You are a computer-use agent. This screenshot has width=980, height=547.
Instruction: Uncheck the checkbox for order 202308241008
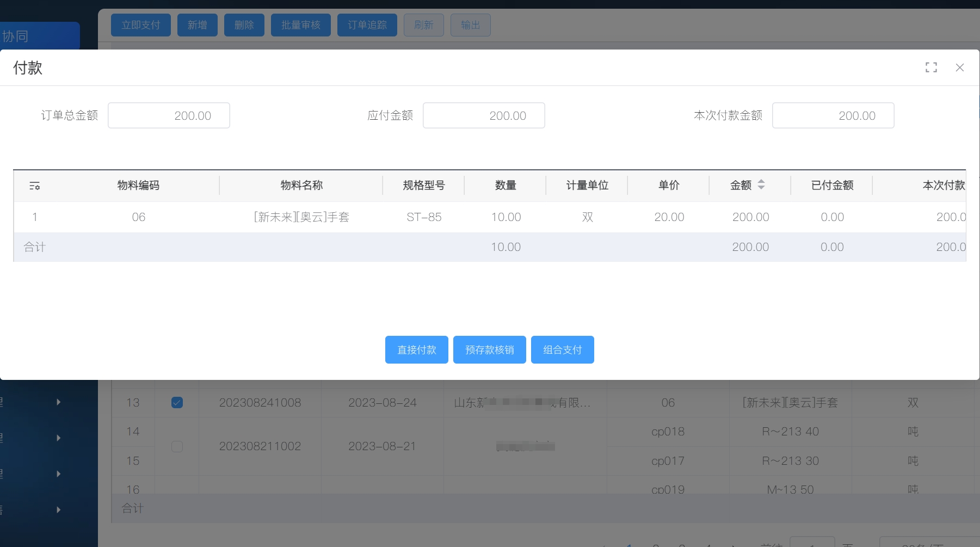(177, 403)
